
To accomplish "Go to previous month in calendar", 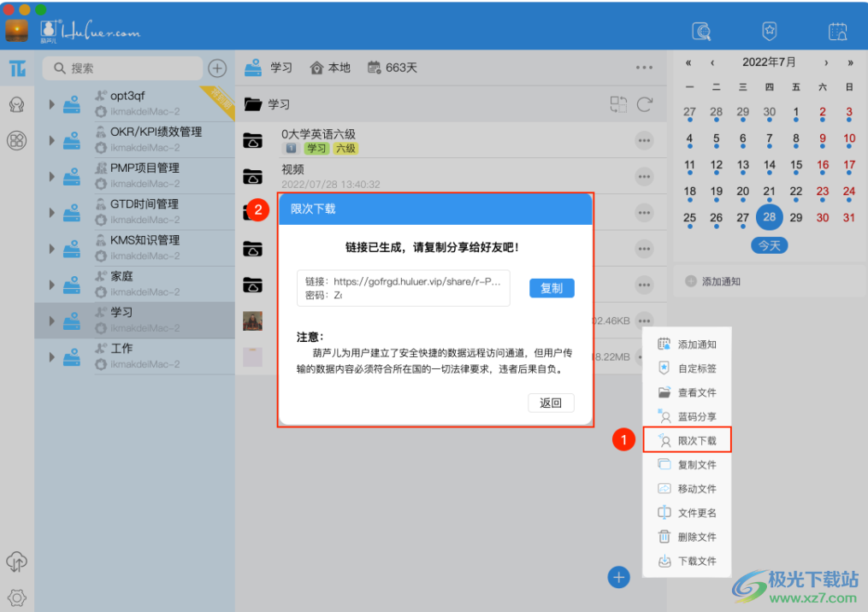I will 712,62.
